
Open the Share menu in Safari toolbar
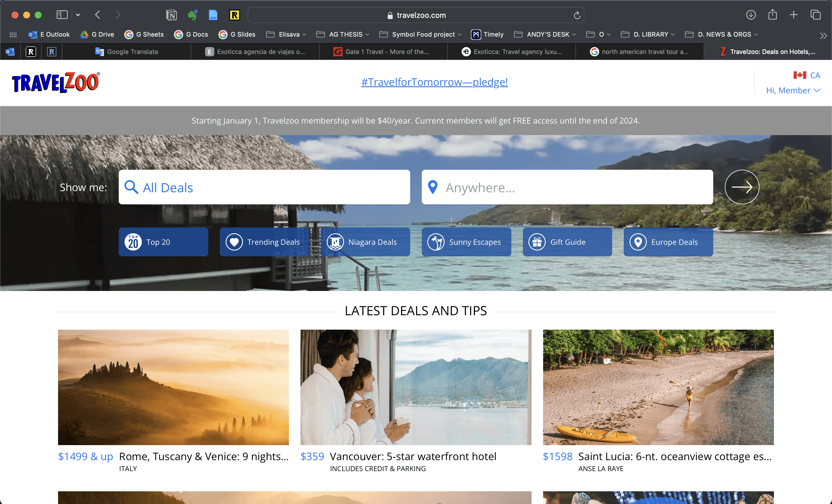772,14
